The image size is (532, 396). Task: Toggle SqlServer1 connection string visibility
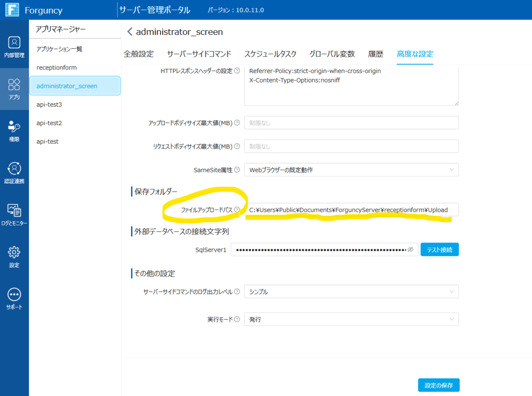(x=410, y=250)
